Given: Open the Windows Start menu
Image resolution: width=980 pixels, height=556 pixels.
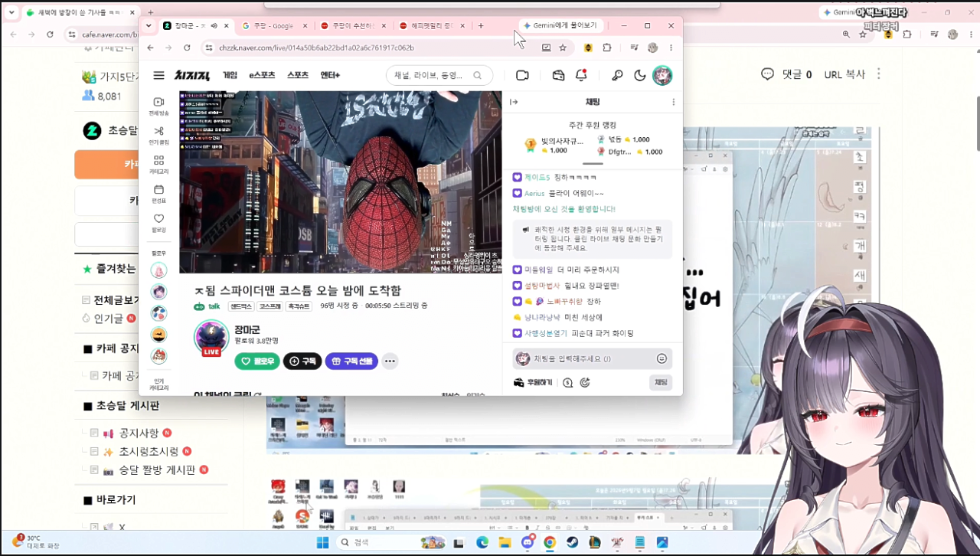Looking at the screenshot, I should 323,542.
